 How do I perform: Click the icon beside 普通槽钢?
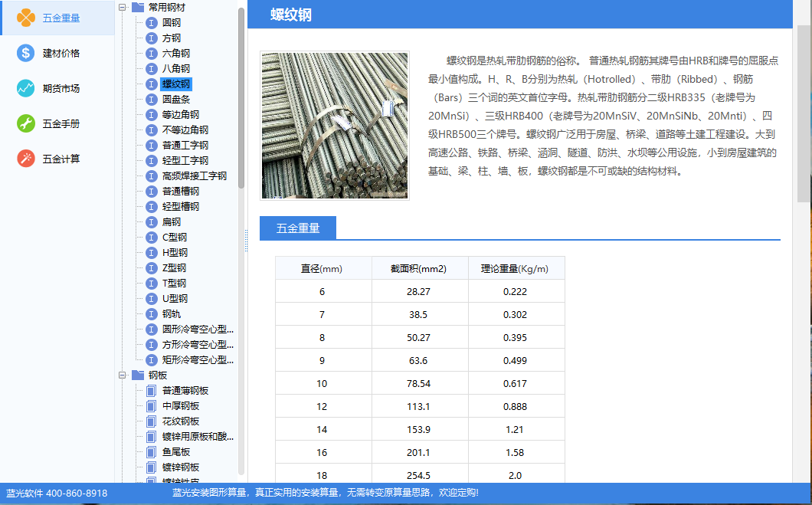click(151, 192)
